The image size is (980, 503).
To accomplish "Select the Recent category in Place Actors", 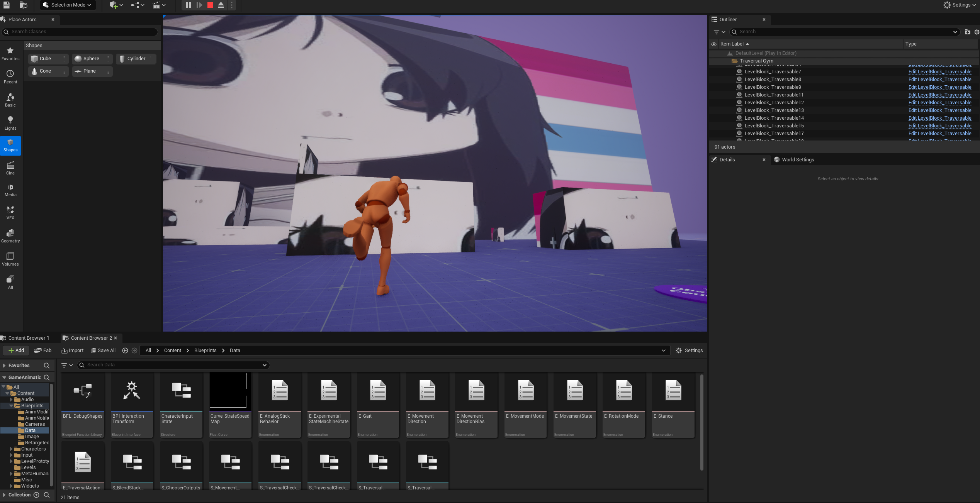I will pos(10,76).
